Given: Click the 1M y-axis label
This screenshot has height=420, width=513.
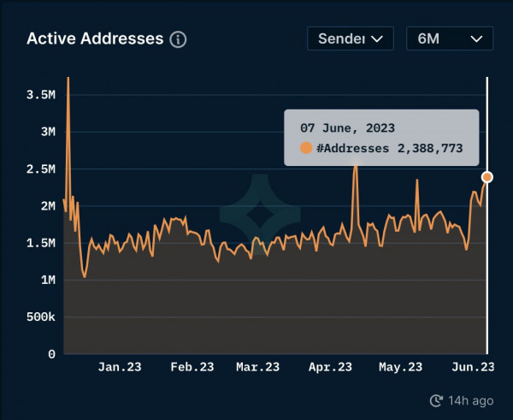Looking at the screenshot, I should coord(48,281).
